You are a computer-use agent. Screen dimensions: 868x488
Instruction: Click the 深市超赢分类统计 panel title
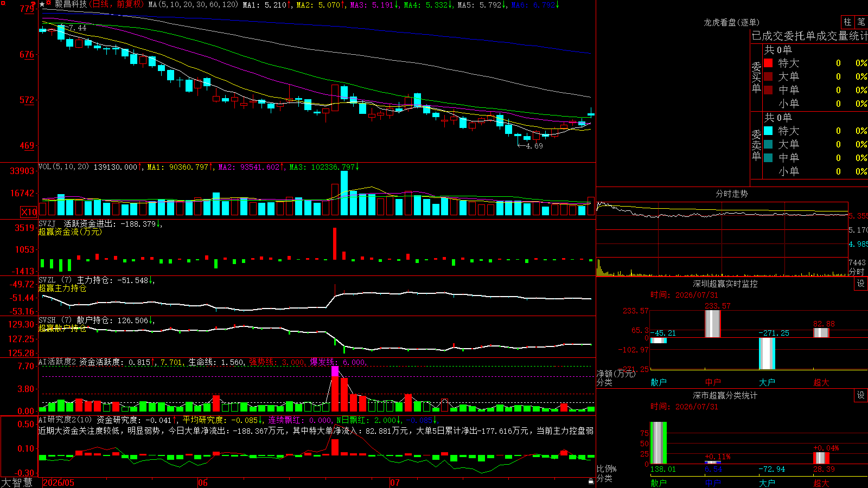pyautogui.click(x=725, y=395)
